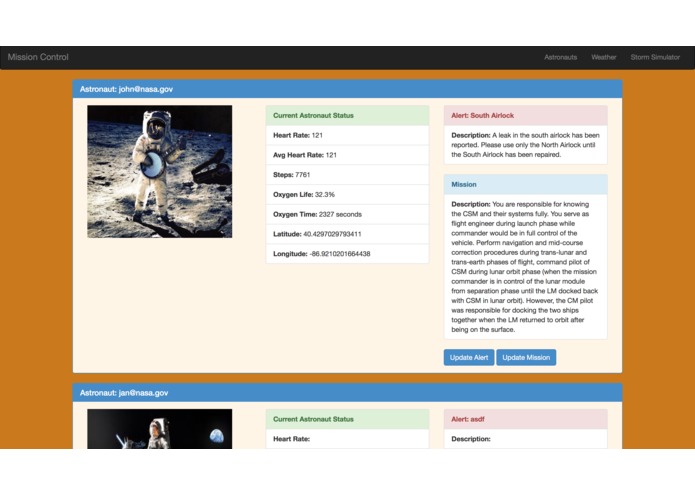Click the Update Mission button
Viewport: 695px width, 494px height.
526,358
